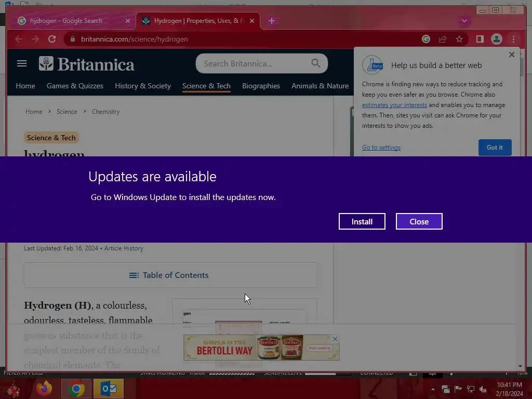532x399 pixels.
Task: Click Science breadcrumb link
Action: point(67,112)
